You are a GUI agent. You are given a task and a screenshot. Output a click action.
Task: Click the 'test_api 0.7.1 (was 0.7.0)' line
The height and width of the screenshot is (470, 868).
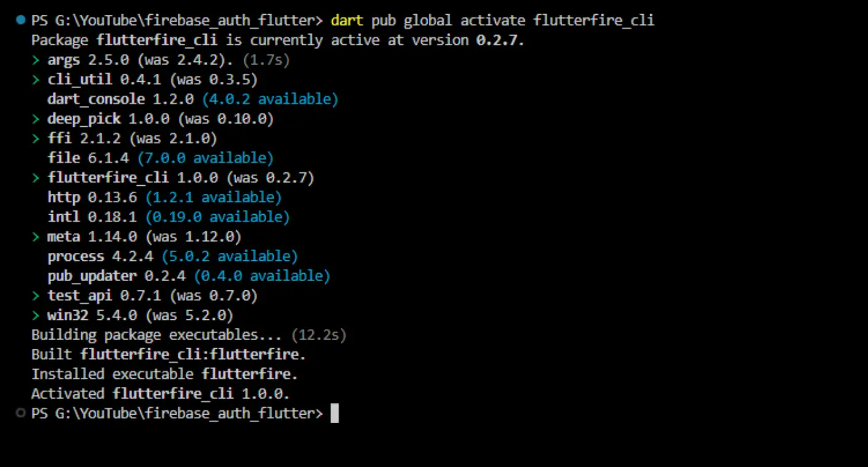coord(153,296)
